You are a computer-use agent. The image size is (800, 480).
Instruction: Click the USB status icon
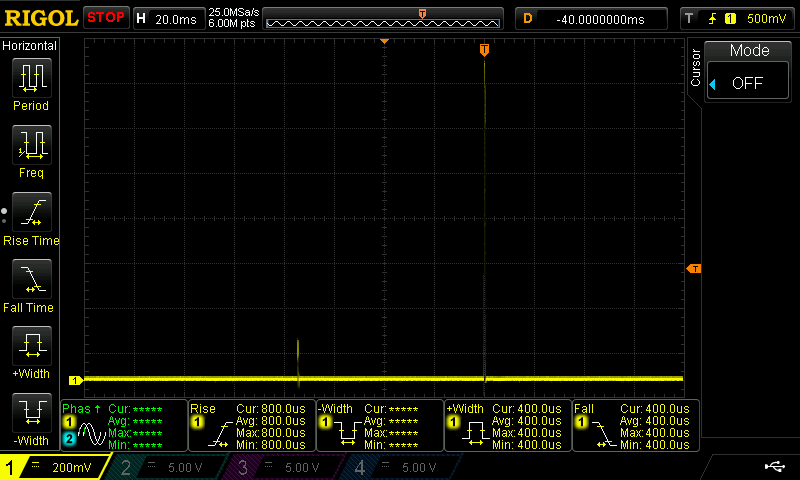[x=774, y=466]
